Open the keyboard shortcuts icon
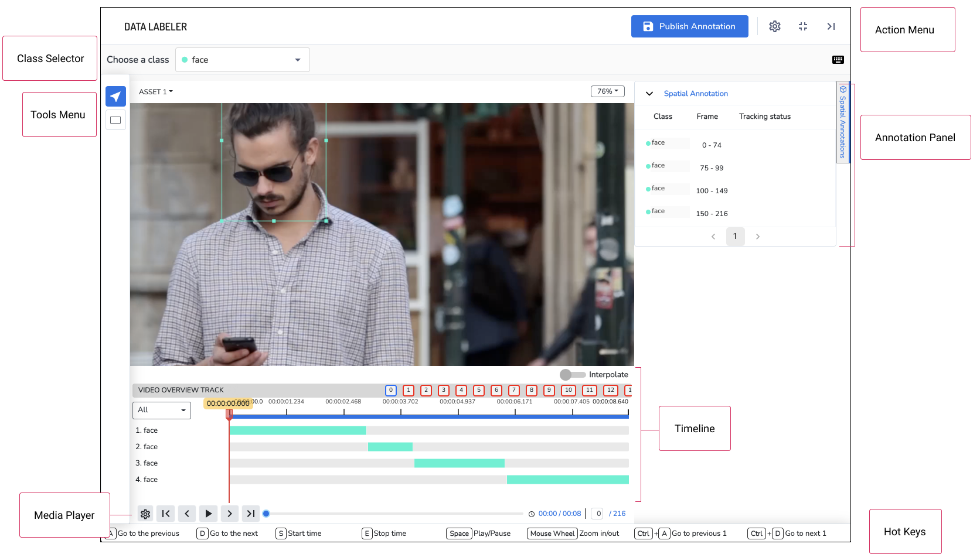This screenshot has width=980, height=554. pyautogui.click(x=838, y=60)
